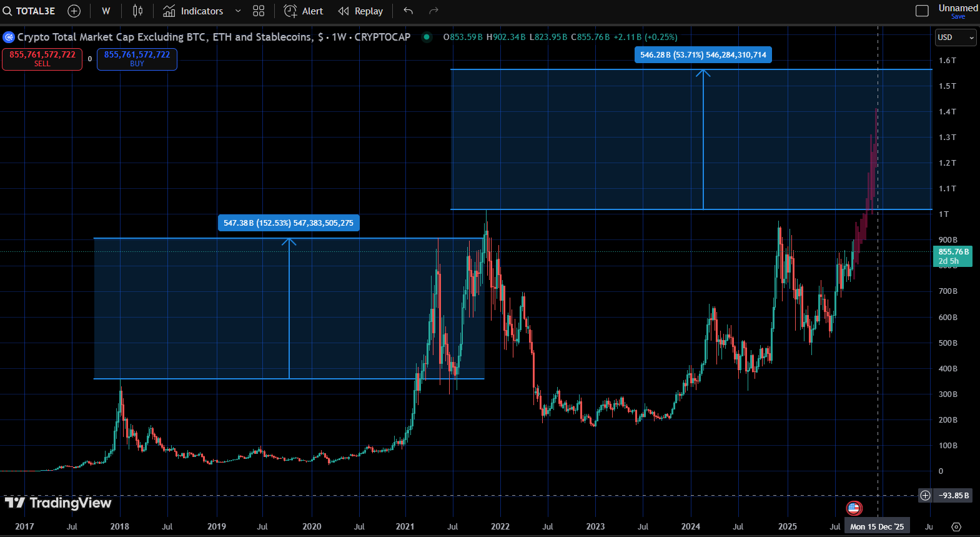Toggle the green market status dot
This screenshot has width=980, height=537.
tap(427, 37)
